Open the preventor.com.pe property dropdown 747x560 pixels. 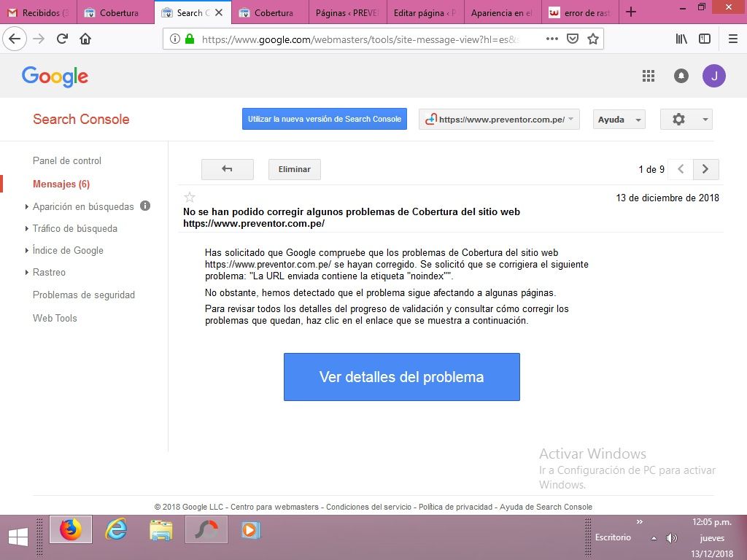pyautogui.click(x=499, y=120)
